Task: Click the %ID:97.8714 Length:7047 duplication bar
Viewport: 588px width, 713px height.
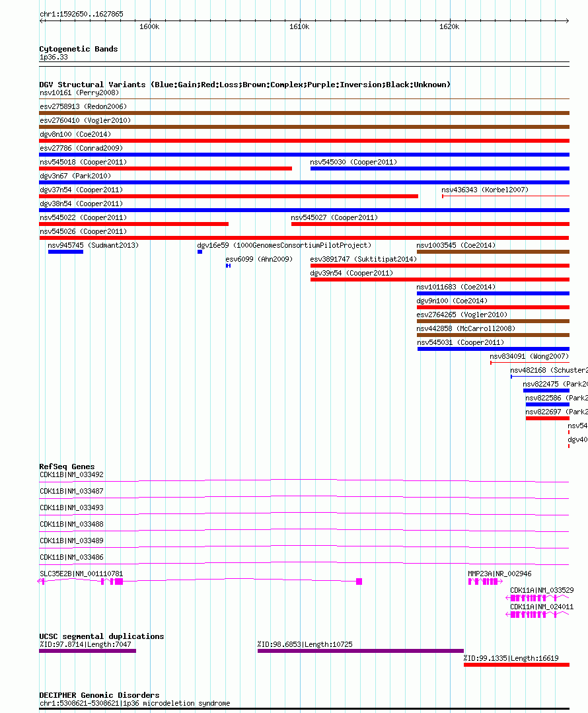Action: point(87,651)
